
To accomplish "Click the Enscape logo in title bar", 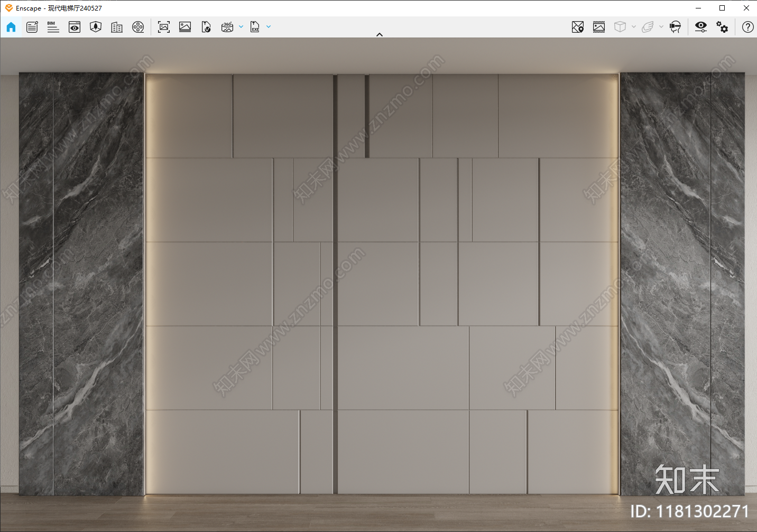I will click(9, 8).
